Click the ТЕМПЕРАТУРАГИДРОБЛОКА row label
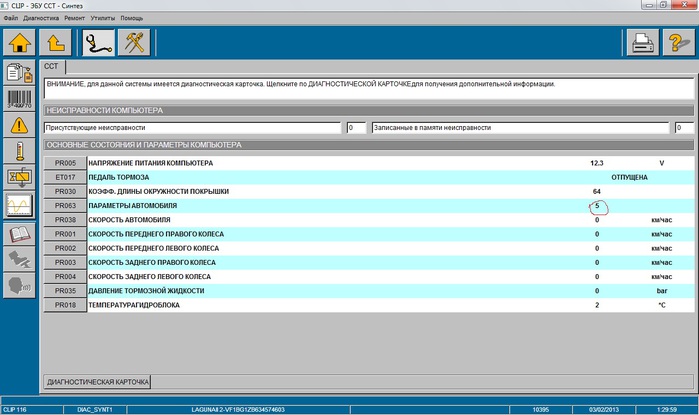Screen dimensions: 699x415 click(134, 305)
